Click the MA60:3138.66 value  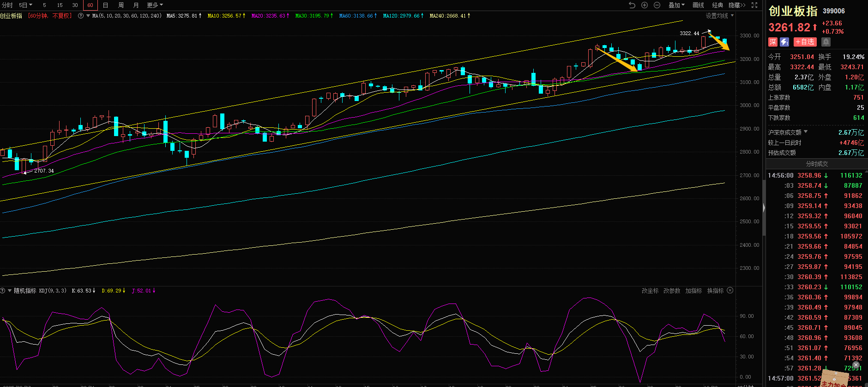click(x=358, y=16)
